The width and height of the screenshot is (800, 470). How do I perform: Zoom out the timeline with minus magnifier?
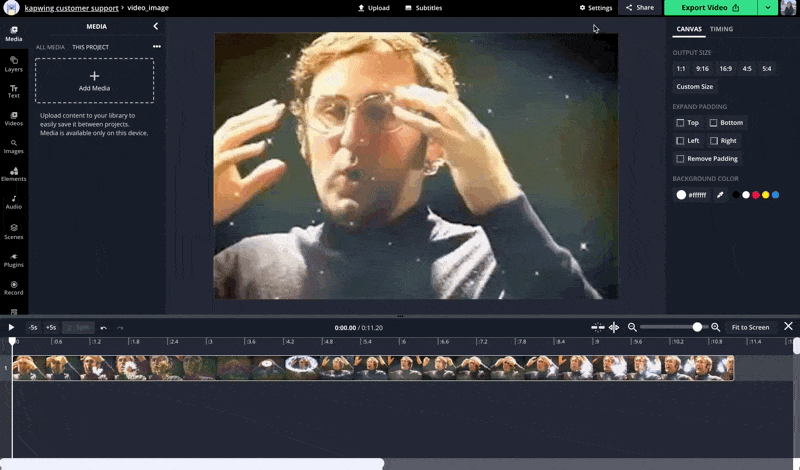[x=632, y=327]
